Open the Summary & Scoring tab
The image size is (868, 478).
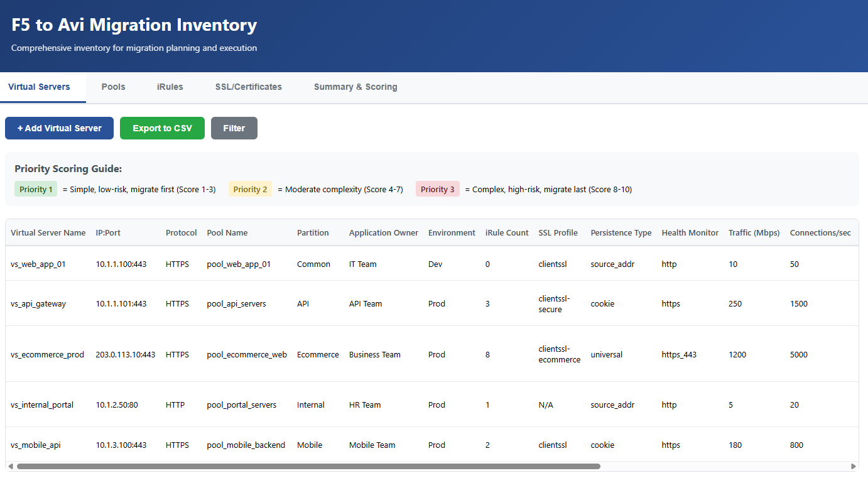(x=355, y=87)
